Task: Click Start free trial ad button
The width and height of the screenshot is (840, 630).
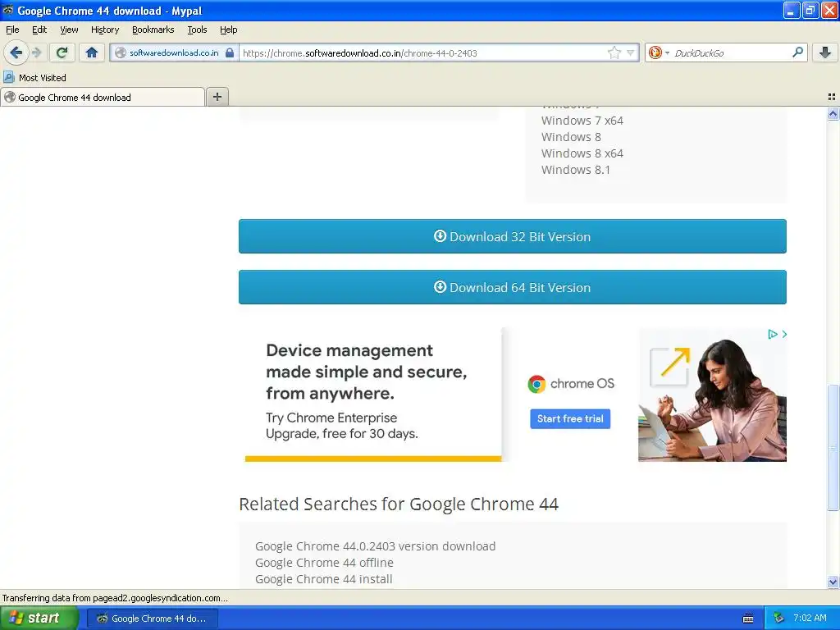Action: (570, 418)
